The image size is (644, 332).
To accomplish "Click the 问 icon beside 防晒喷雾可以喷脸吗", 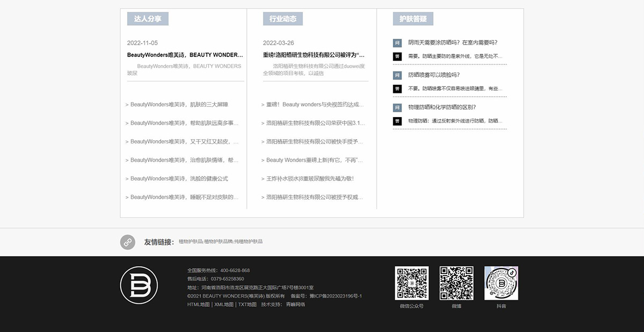I will [x=397, y=75].
